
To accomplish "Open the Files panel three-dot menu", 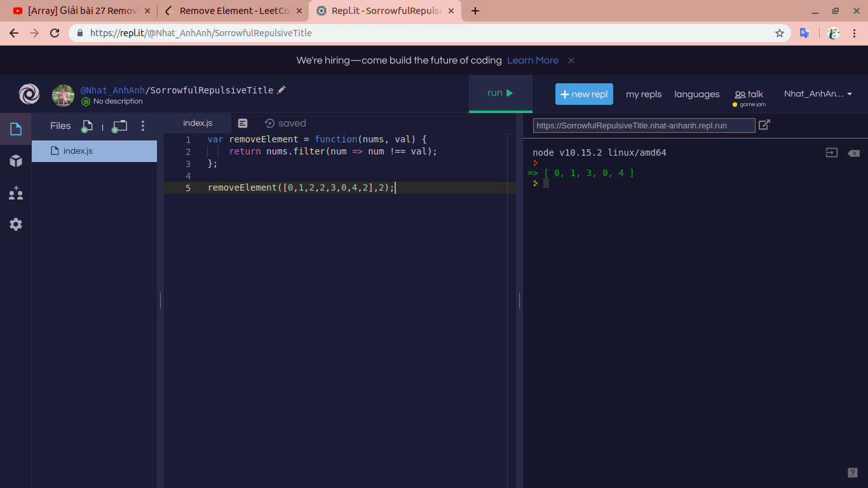I will click(x=143, y=126).
